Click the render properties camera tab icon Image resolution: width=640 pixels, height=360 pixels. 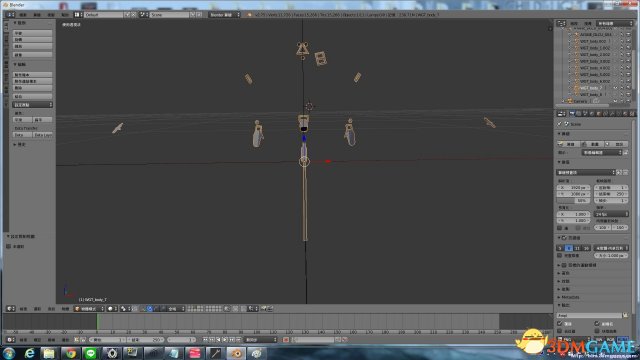572,114
